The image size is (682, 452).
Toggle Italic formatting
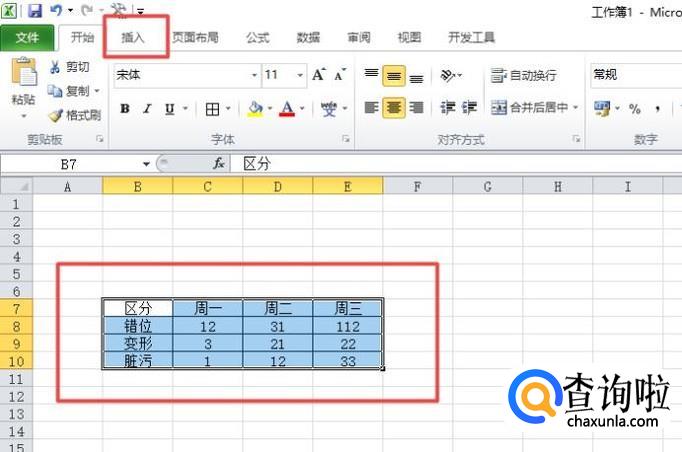[x=147, y=109]
